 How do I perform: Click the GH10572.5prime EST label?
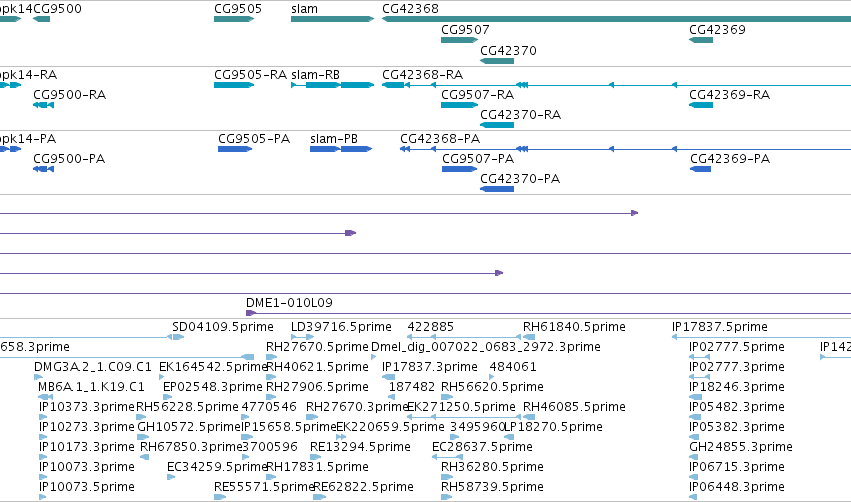click(189, 427)
